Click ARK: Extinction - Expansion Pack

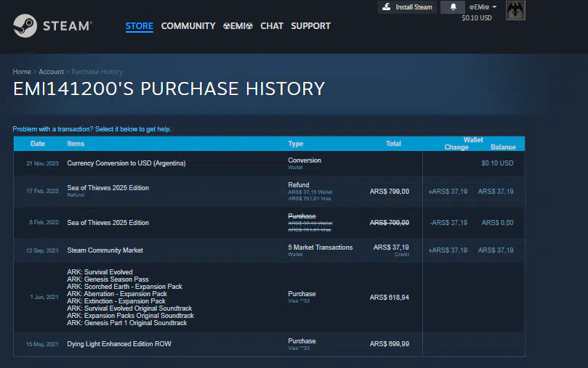[116, 301]
